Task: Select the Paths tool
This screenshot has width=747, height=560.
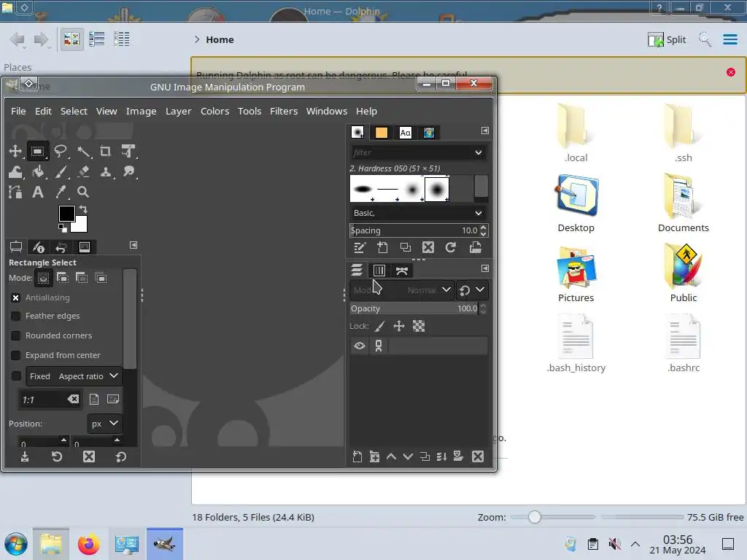Action: 15,192
